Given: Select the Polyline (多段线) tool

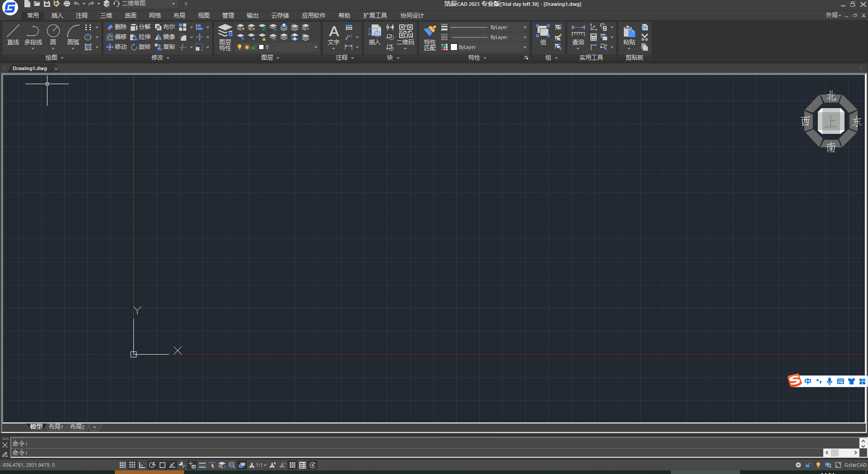Looking at the screenshot, I should coord(33,35).
